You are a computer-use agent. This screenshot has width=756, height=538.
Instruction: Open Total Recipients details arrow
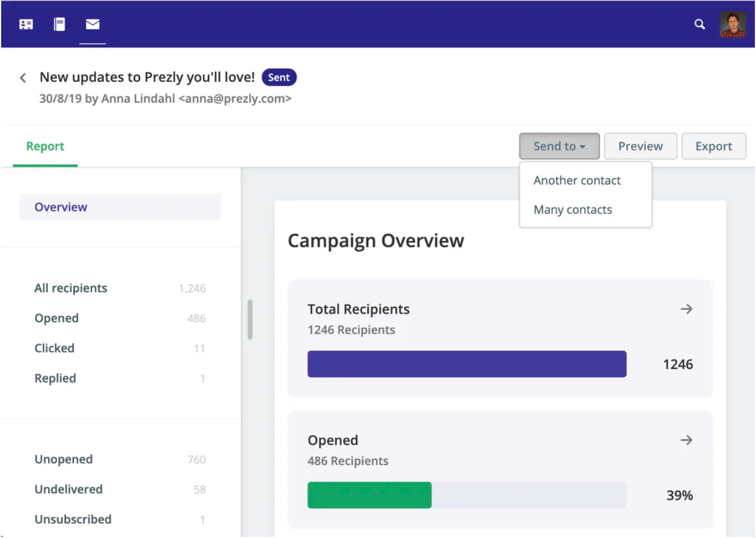point(686,309)
